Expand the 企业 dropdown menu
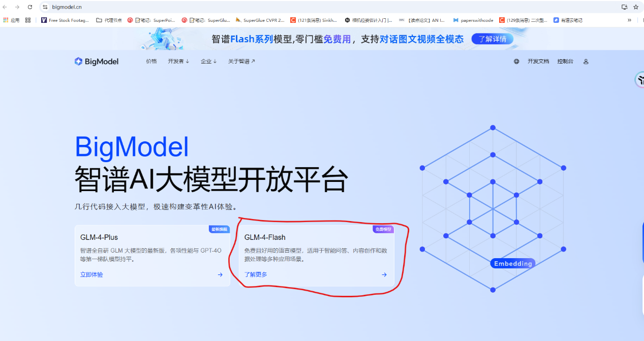 coord(208,61)
